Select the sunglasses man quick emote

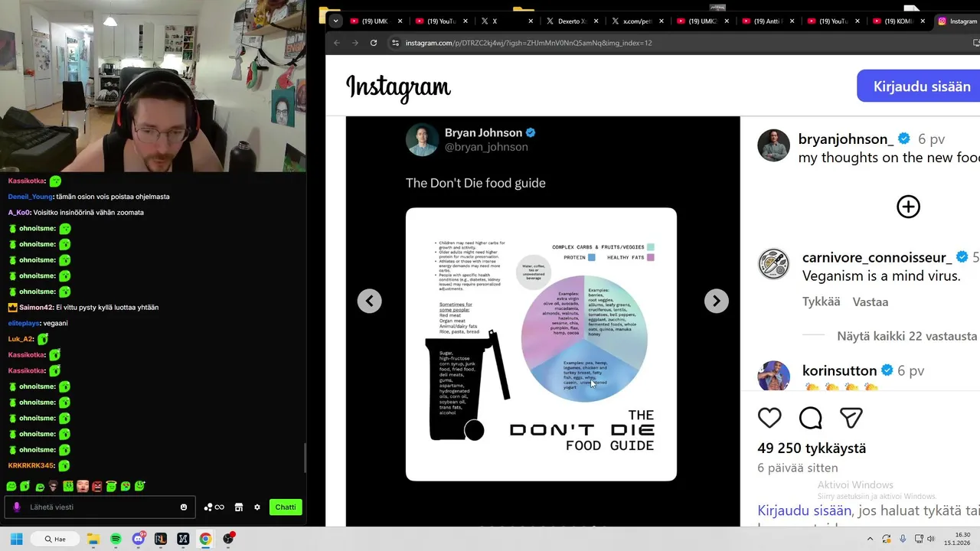pos(54,486)
